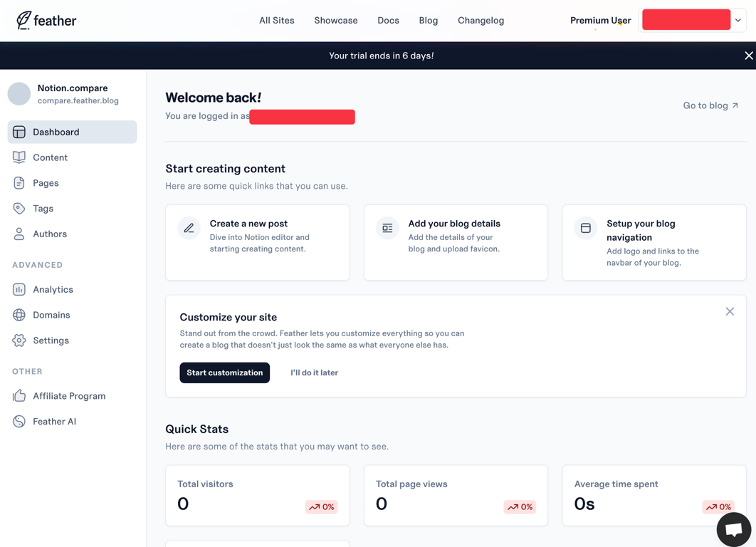Viewport: 756px width, 547px height.
Task: Open Domains in the sidebar
Action: [73, 315]
